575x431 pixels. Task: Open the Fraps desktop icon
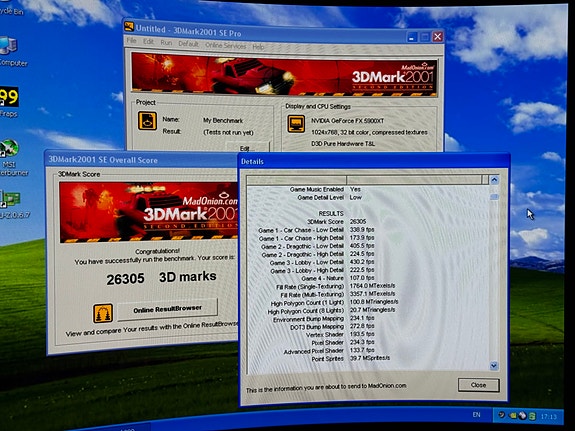coord(9,97)
